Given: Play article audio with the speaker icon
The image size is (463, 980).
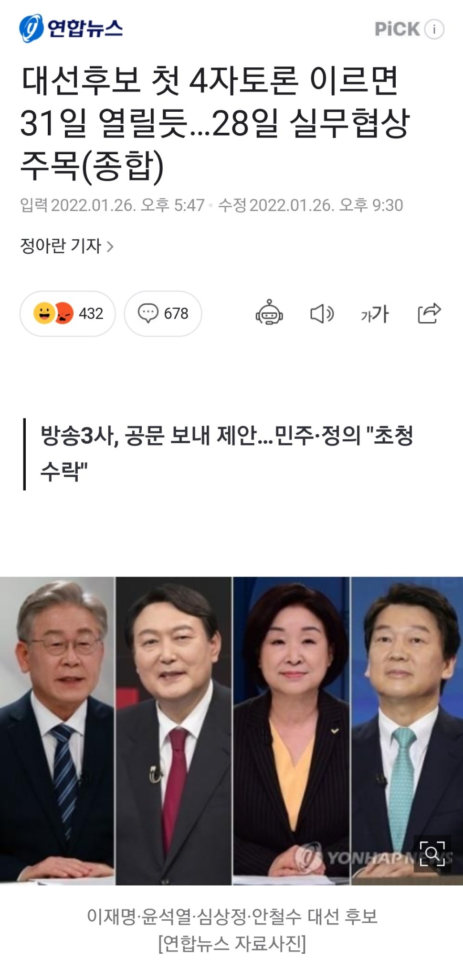Looking at the screenshot, I should [x=322, y=314].
